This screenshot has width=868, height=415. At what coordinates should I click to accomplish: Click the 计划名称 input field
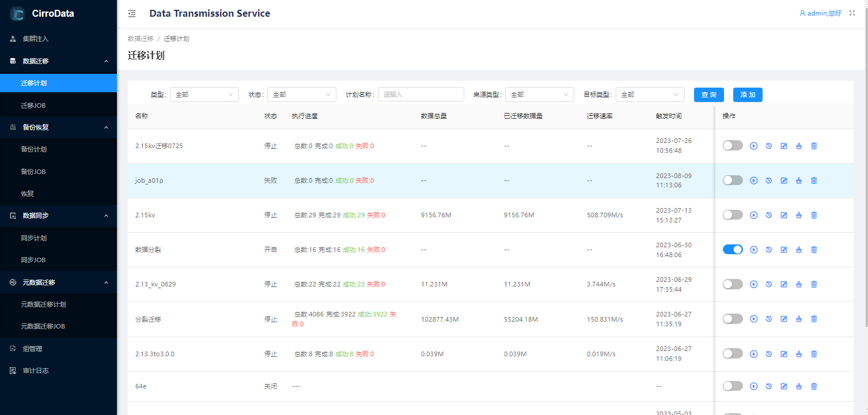click(x=421, y=95)
